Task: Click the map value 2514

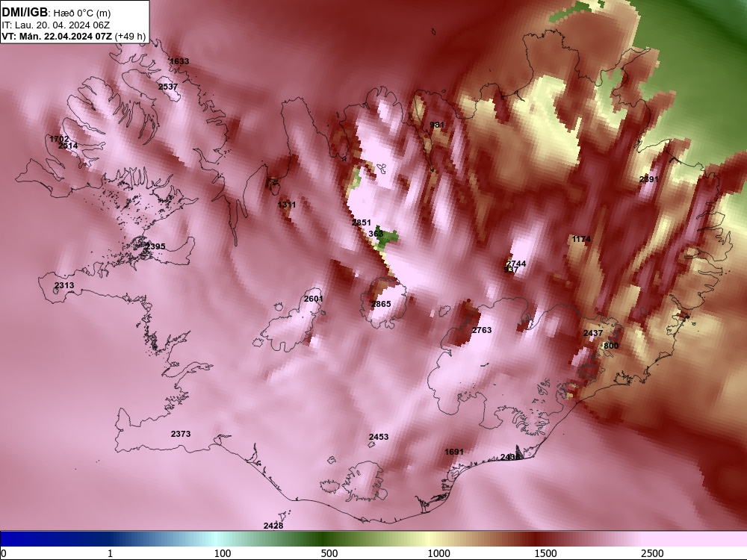Action: point(68,146)
